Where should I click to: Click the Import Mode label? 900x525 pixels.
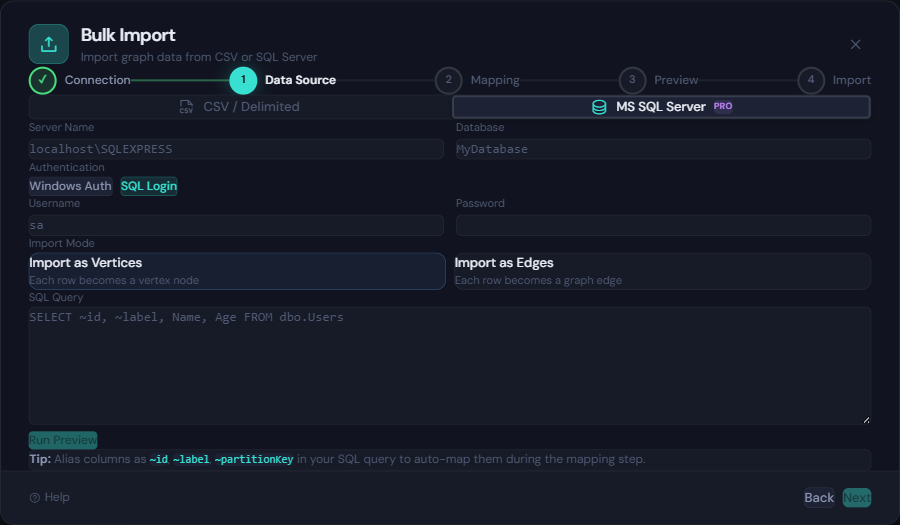tap(61, 243)
